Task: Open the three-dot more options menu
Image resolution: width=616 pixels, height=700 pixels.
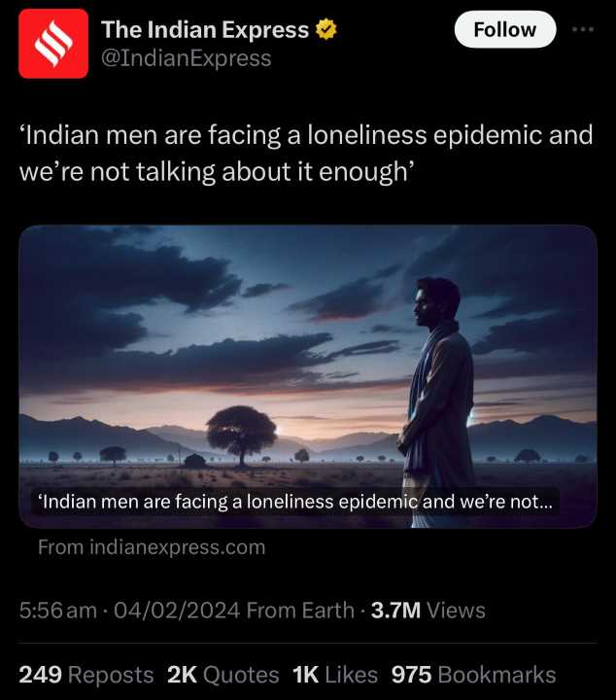Action: coord(583,29)
